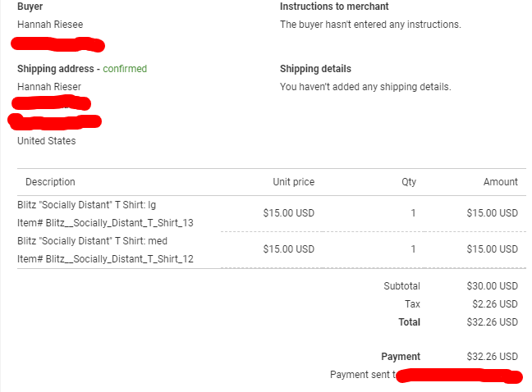Select the T Shirt: lg item description

pos(86,204)
